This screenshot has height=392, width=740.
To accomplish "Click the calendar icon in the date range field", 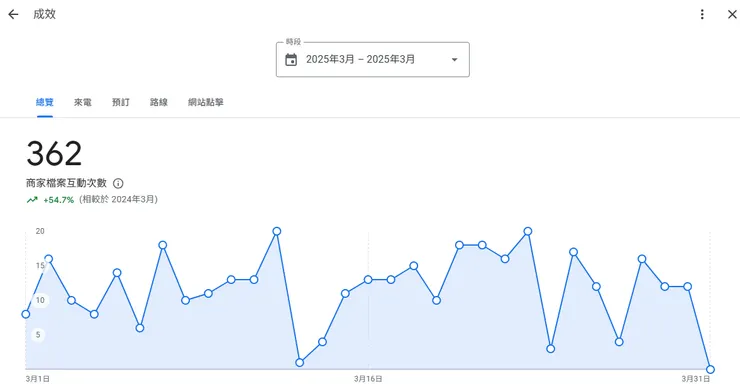I will pos(291,60).
